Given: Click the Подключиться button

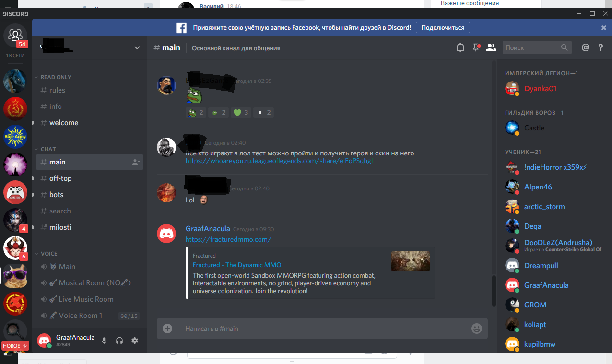Looking at the screenshot, I should pos(443,28).
